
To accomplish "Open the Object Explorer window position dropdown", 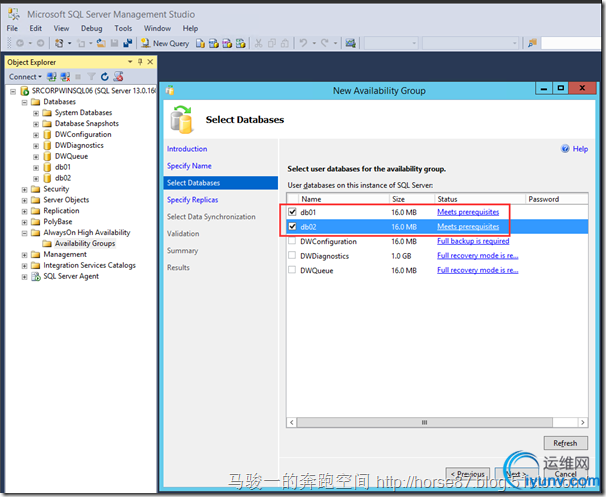I will (130, 62).
